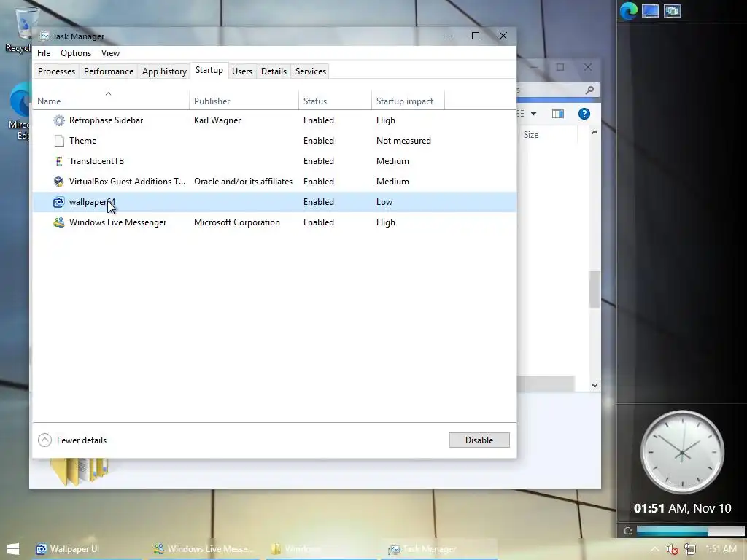
Task: Sort by the Publisher column header
Action: [244, 99]
